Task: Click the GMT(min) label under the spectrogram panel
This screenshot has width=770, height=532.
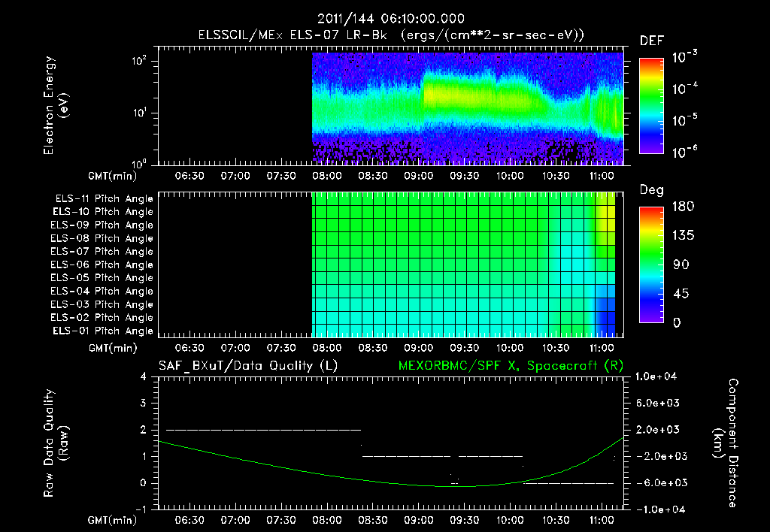Action: tap(113, 176)
